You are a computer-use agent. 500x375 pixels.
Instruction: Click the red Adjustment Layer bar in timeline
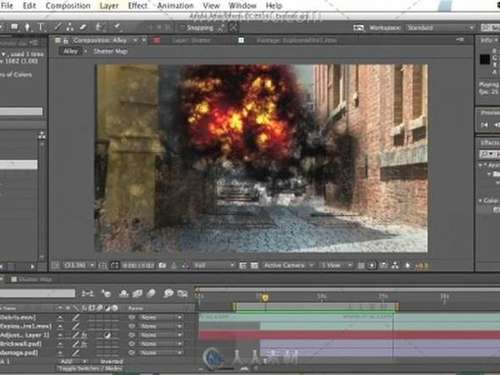349,335
